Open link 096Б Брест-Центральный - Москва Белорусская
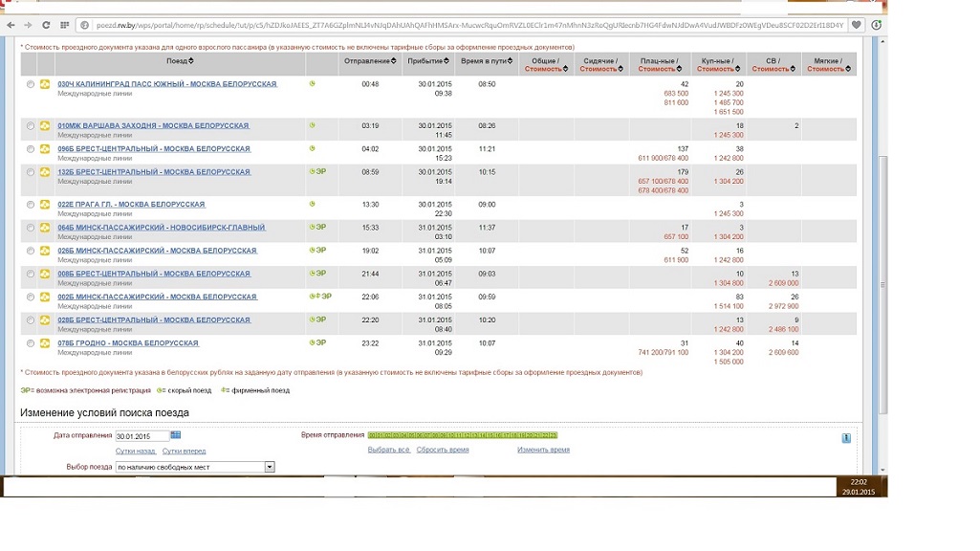This screenshot has width=980, height=551. 154,149
